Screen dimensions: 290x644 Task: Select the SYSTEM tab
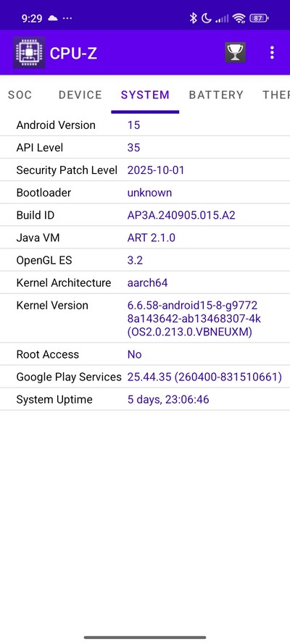click(x=145, y=95)
